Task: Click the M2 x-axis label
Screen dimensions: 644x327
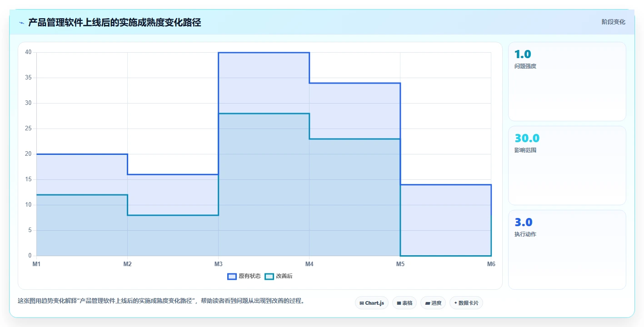Action: coord(127,264)
